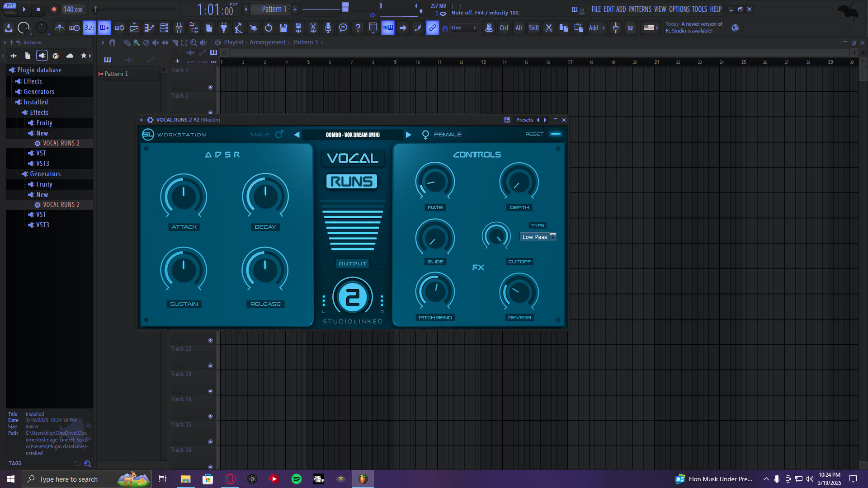Viewport: 868px width, 488px height.
Task: Toggle the metronome icon
Action: pyautogui.click(x=59, y=28)
